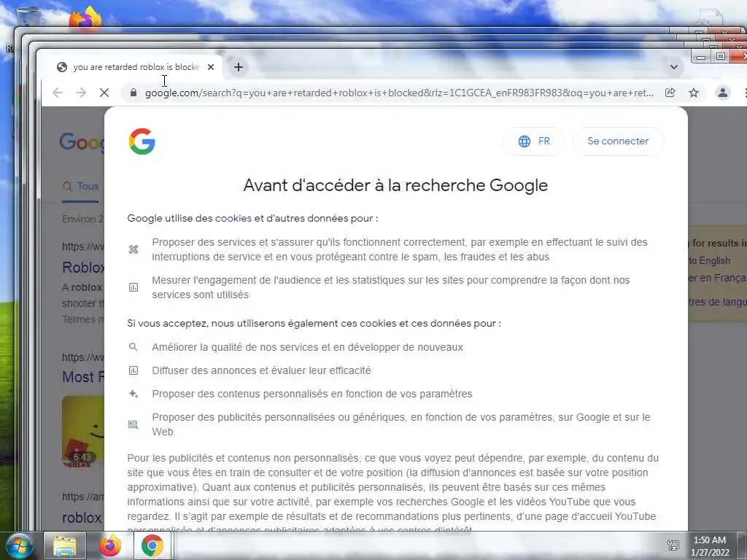Share this page using the share icon
The height and width of the screenshot is (560, 747).
670,93
